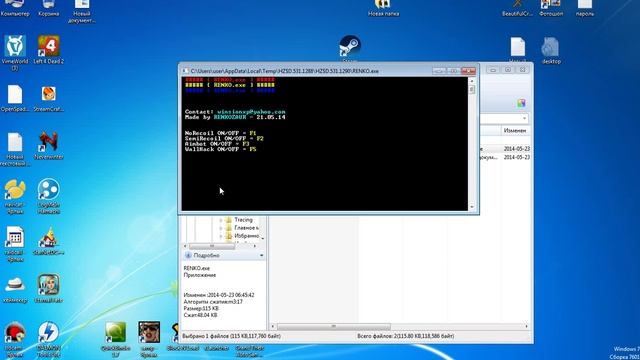Click the 'WallHack ON/OFF' console line
This screenshot has width=640, height=360.
pos(220,149)
